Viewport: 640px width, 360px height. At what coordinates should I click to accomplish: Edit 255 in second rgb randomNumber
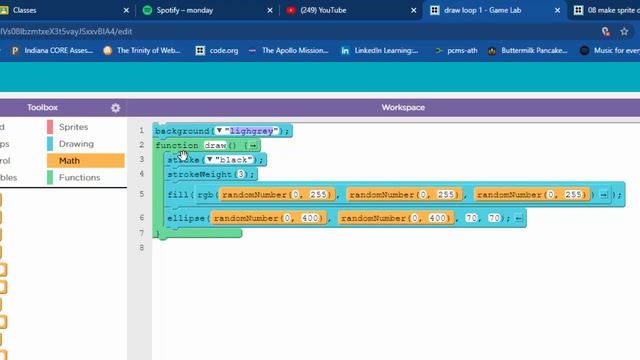[x=446, y=195]
